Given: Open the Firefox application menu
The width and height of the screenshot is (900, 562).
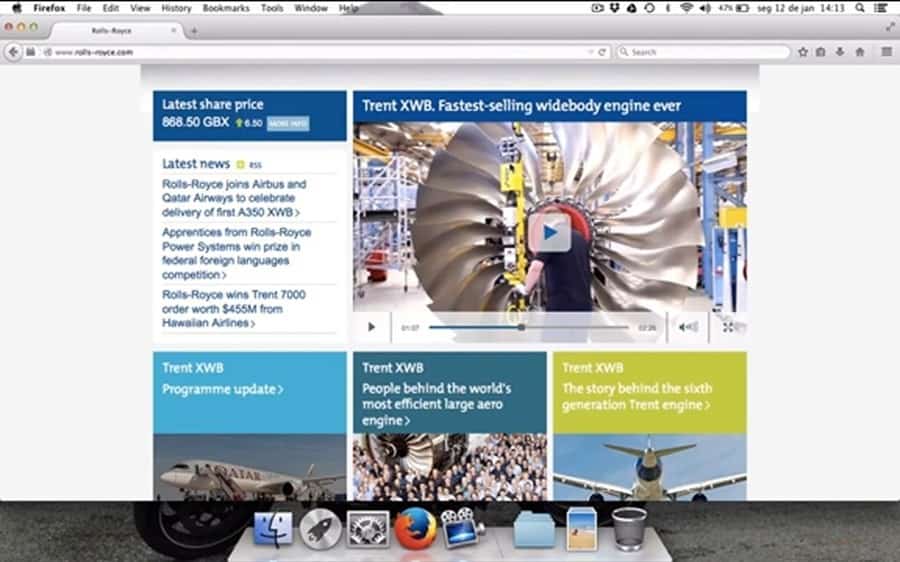Looking at the screenshot, I should click(49, 8).
